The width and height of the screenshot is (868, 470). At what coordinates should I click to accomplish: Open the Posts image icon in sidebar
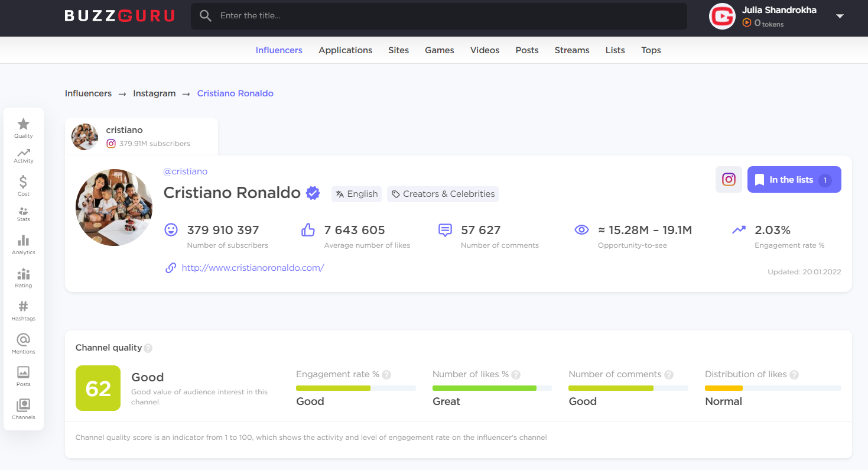(x=24, y=375)
